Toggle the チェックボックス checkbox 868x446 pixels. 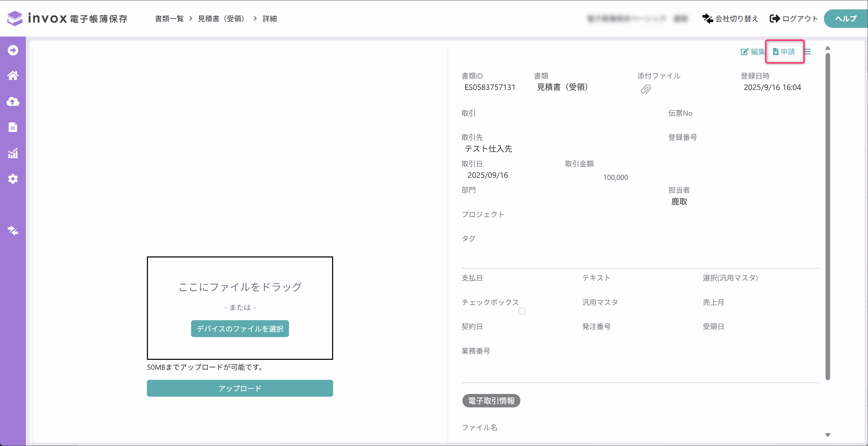coord(522,311)
